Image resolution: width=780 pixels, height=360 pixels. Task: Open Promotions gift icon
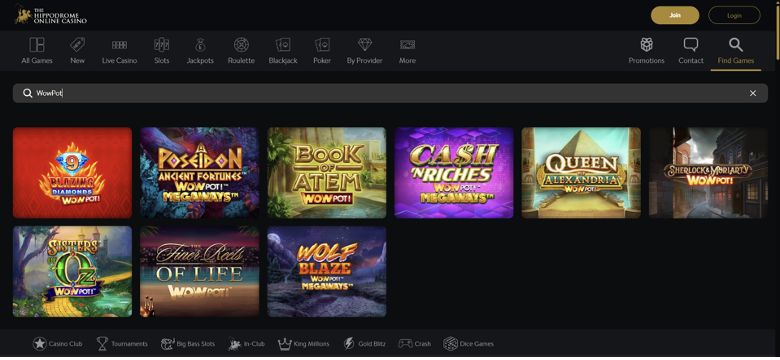pos(646,45)
